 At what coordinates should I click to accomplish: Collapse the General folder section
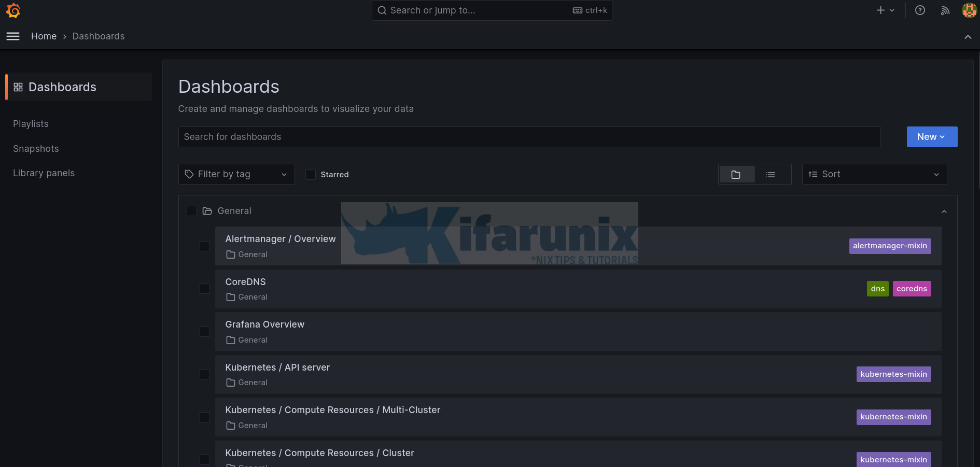tap(944, 211)
